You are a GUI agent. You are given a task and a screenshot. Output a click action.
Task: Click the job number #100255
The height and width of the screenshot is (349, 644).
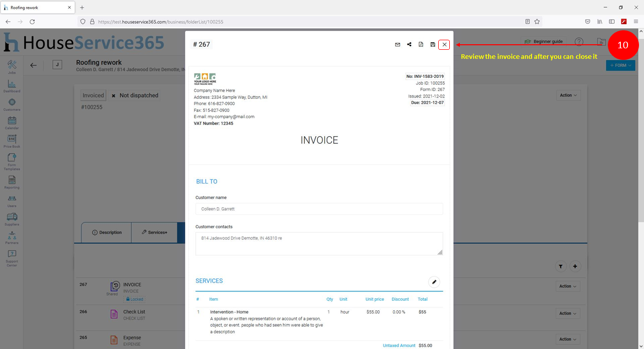(92, 107)
